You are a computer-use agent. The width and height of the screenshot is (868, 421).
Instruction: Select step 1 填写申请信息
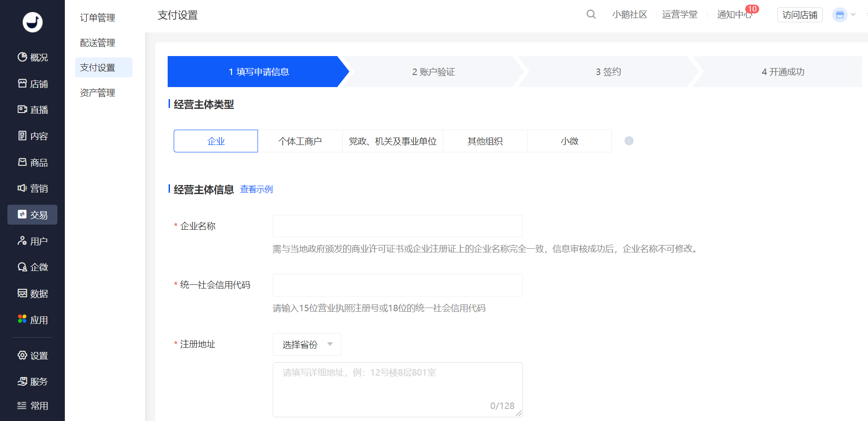[258, 72]
